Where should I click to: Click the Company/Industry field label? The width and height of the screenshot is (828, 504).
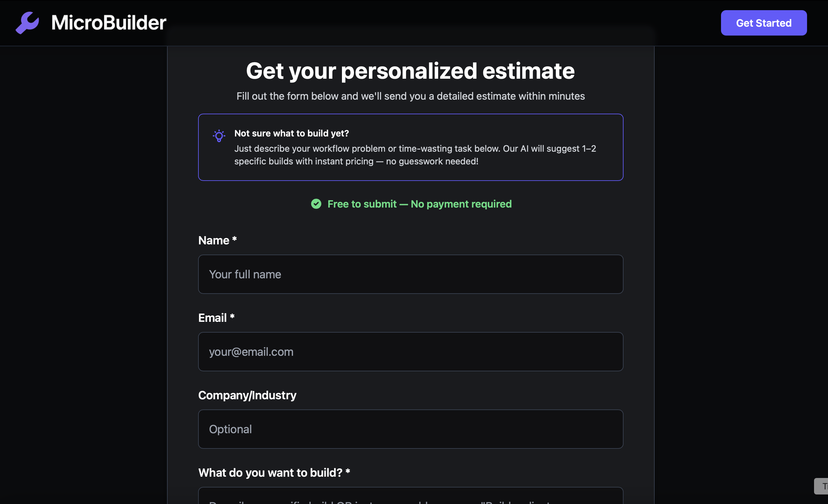coord(247,395)
